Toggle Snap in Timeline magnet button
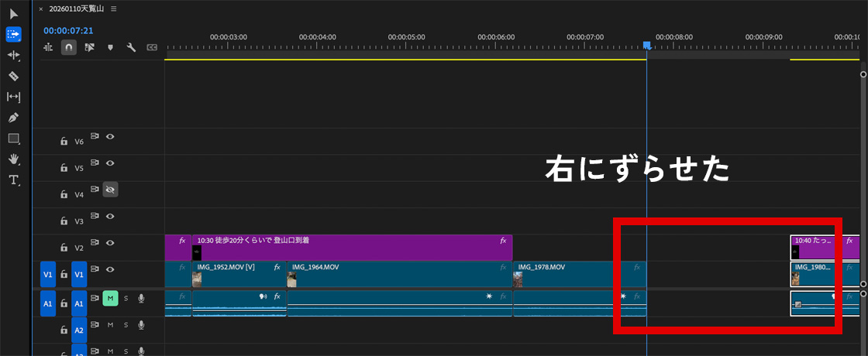The height and width of the screenshot is (356, 868). coord(69,47)
